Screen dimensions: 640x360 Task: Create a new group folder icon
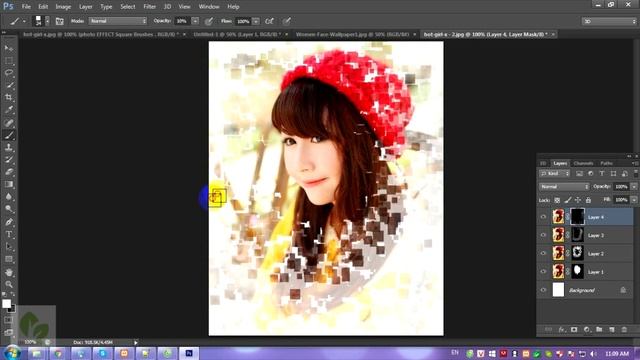pyautogui.click(x=599, y=329)
